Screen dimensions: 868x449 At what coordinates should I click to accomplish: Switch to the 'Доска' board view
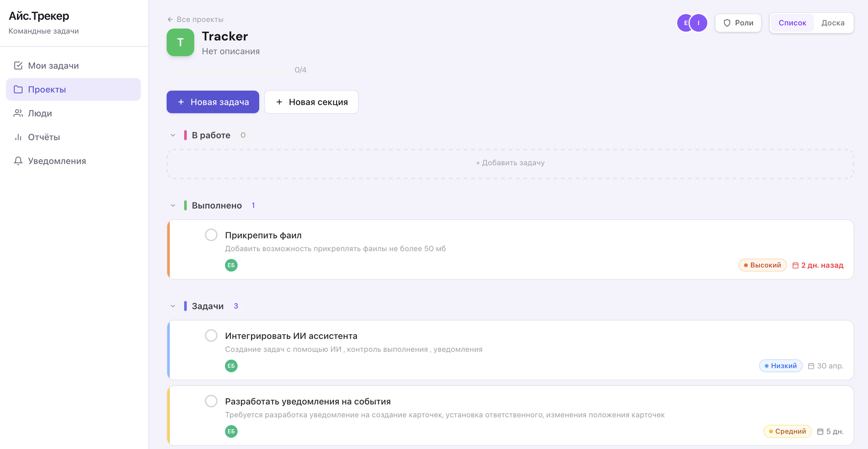tap(832, 23)
